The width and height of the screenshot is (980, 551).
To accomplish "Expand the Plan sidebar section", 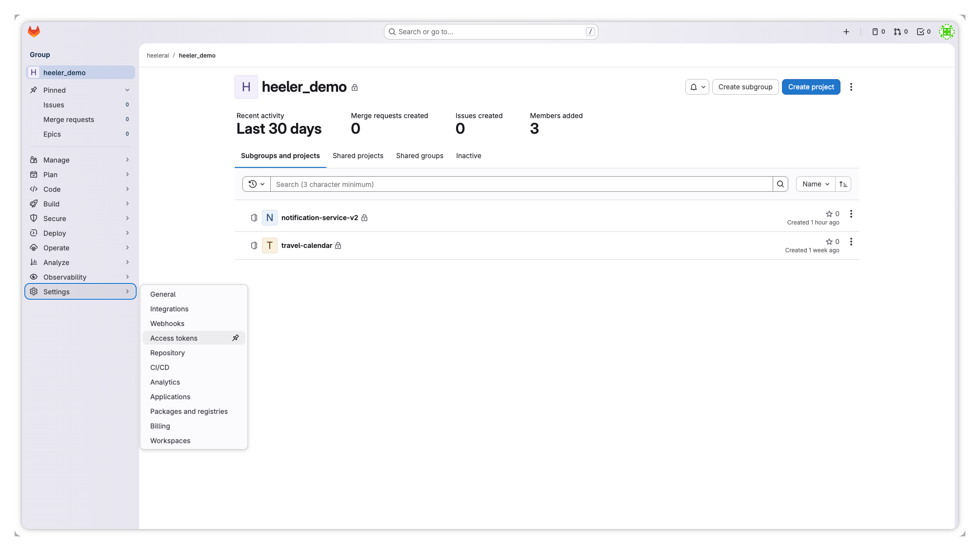I will 80,175.
